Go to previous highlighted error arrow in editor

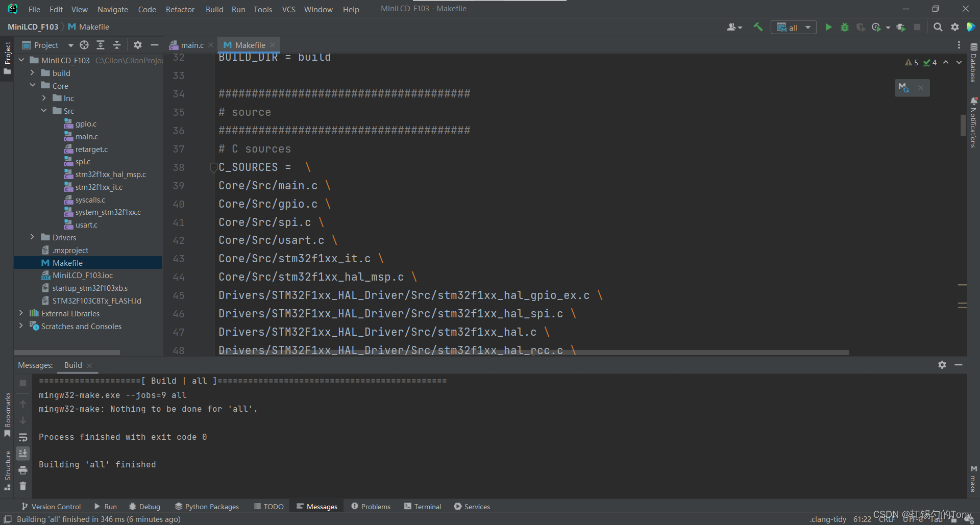tap(946, 62)
